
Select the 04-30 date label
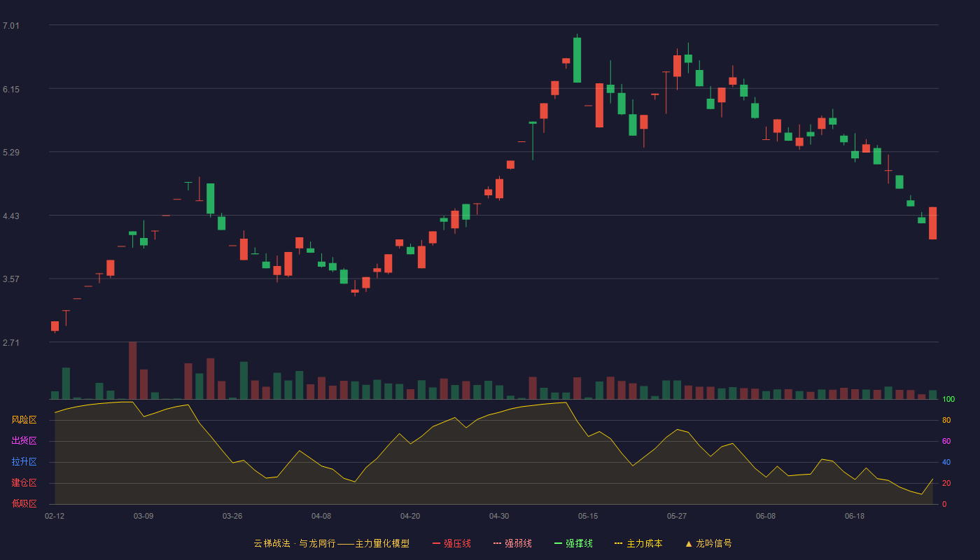click(x=499, y=516)
